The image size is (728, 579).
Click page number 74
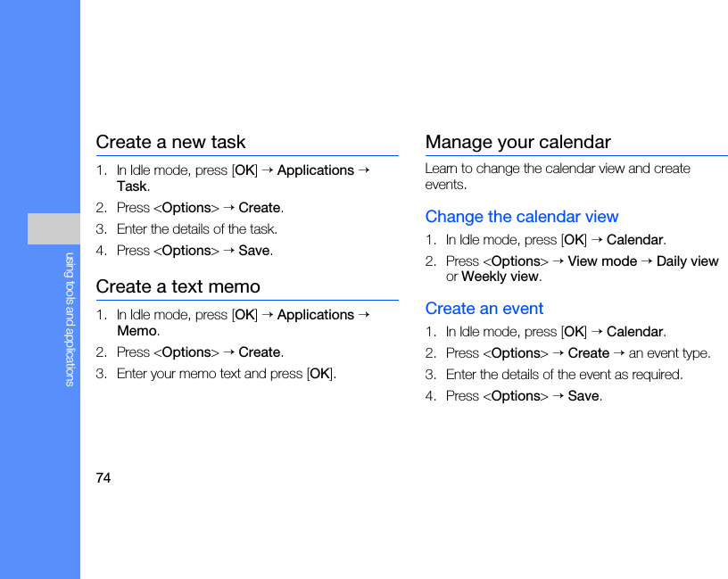pos(103,478)
